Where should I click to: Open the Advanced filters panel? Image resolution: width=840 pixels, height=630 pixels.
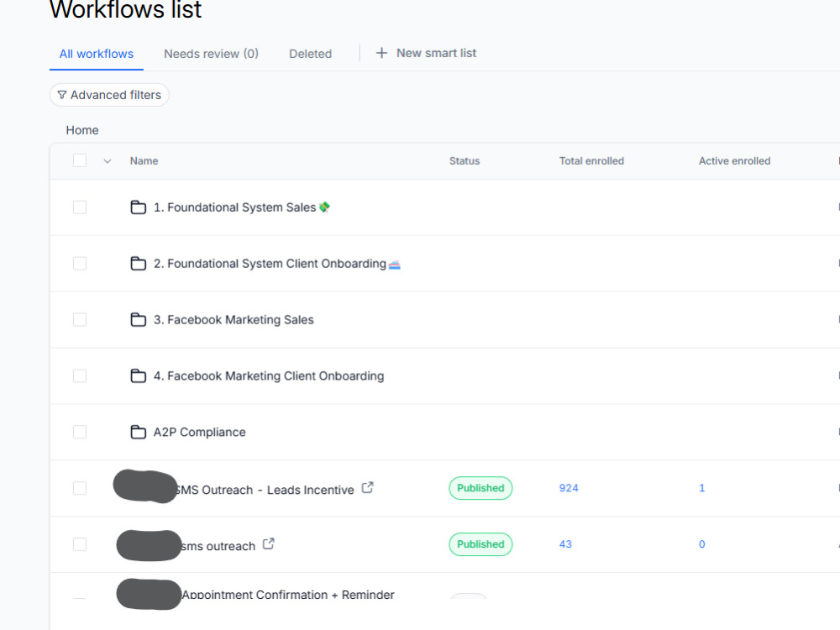point(109,95)
